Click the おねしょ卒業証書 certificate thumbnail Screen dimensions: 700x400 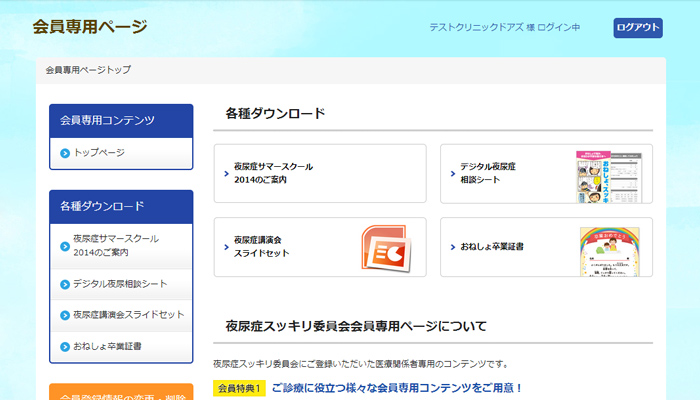click(x=609, y=250)
